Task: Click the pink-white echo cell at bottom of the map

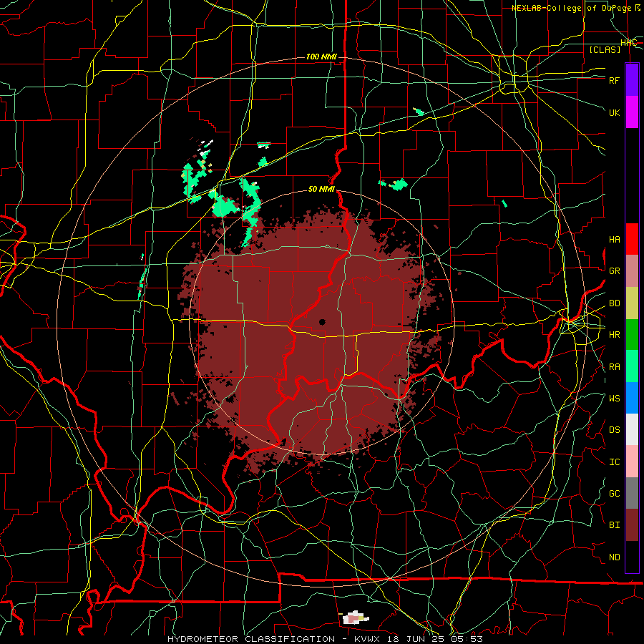Action: pos(356,618)
